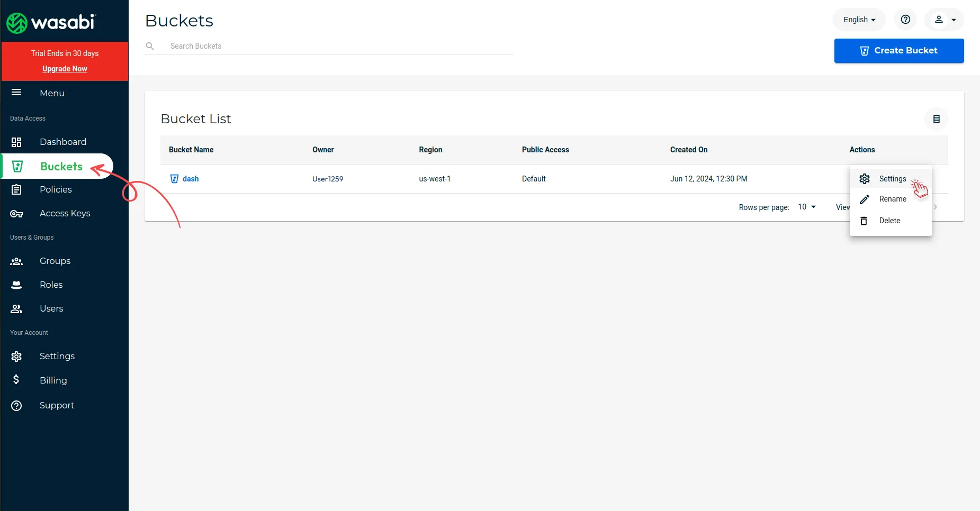
Task: Open the user account dropdown
Action: click(x=944, y=20)
